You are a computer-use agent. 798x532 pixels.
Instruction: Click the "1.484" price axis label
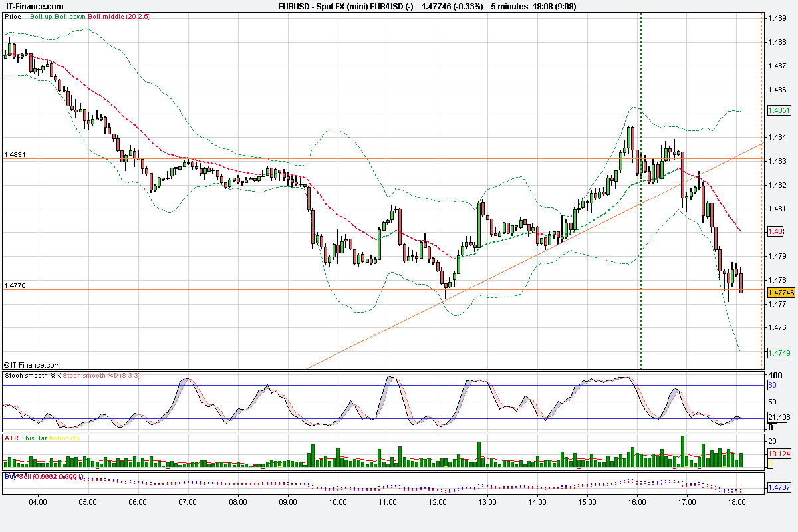[x=778, y=137]
